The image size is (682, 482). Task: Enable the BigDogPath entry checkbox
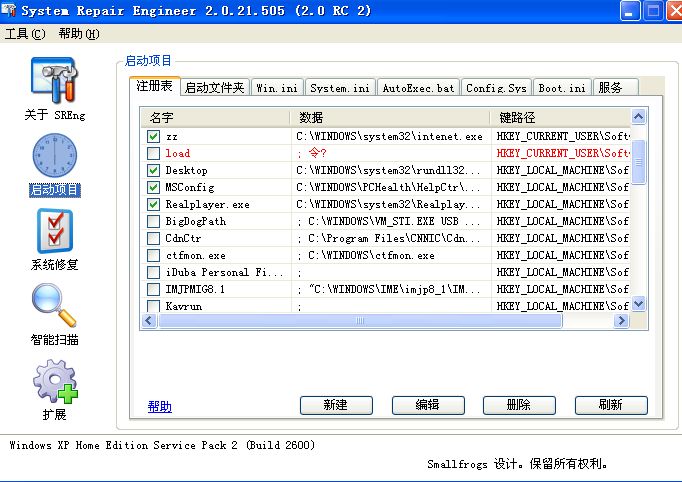153,221
